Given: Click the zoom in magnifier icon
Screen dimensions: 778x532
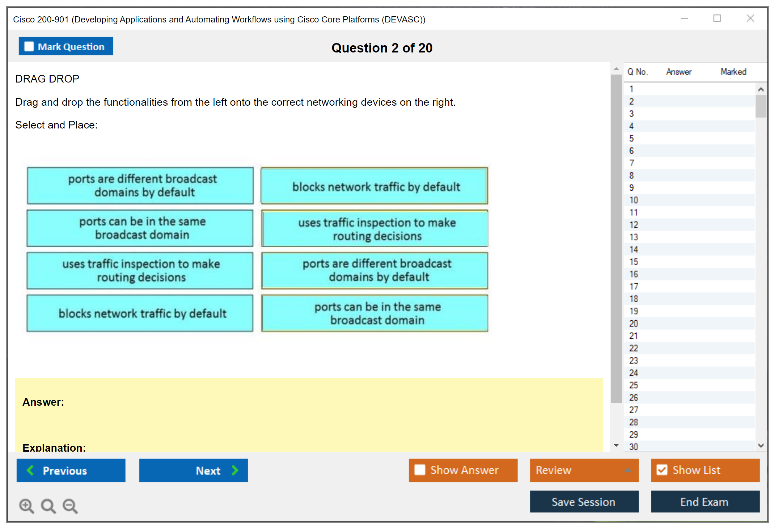Looking at the screenshot, I should tap(26, 506).
